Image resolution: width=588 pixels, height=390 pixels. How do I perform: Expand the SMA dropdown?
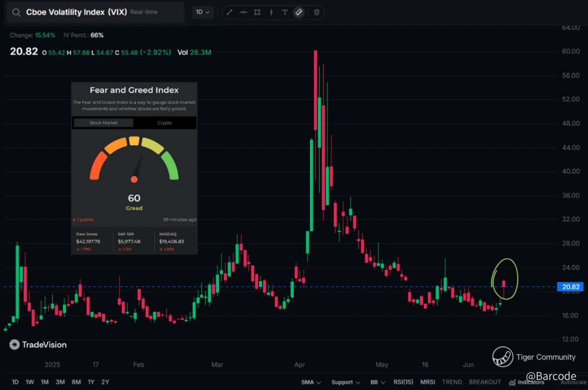tap(311, 382)
